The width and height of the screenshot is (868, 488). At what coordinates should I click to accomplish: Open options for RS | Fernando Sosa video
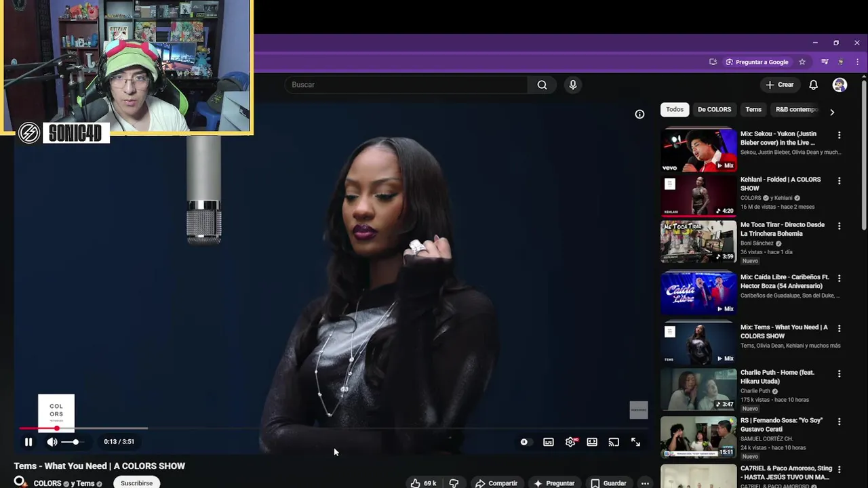click(x=840, y=422)
